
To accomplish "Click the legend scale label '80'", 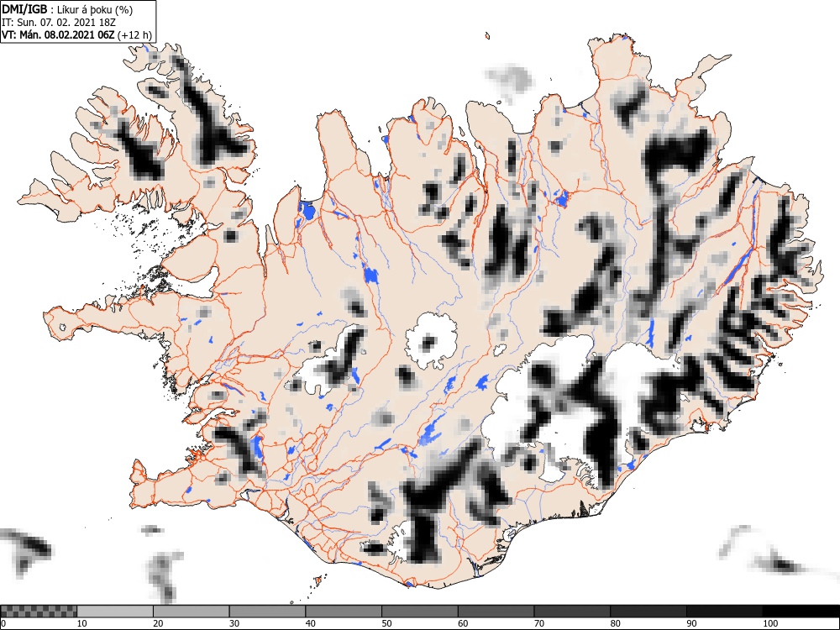I will pos(615,623).
